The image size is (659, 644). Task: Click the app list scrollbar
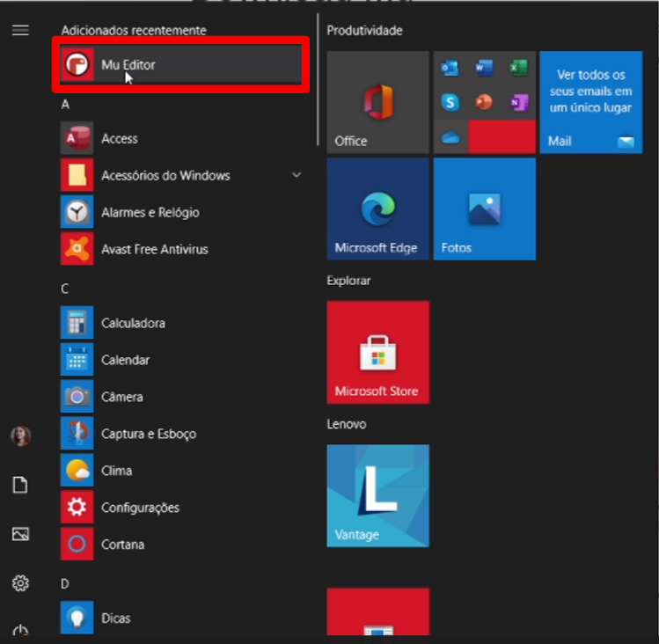[x=318, y=80]
